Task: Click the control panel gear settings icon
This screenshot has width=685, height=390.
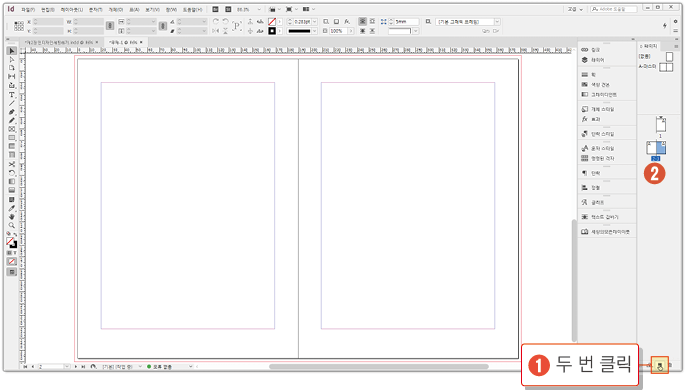Action: click(x=676, y=21)
